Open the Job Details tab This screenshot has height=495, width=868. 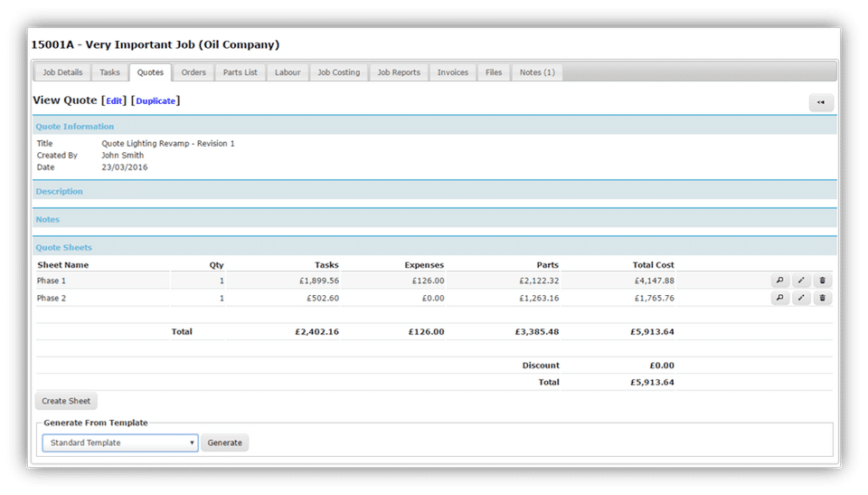62,72
